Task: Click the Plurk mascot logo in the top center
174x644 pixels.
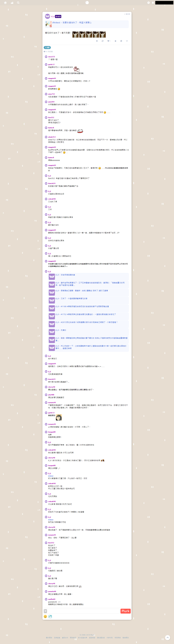Action: click(87, 3)
